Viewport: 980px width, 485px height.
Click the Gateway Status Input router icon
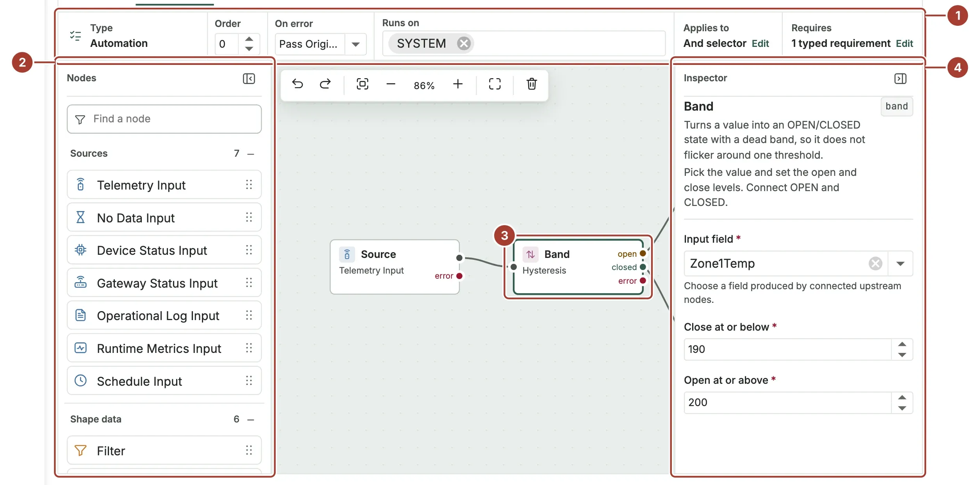[x=80, y=283]
